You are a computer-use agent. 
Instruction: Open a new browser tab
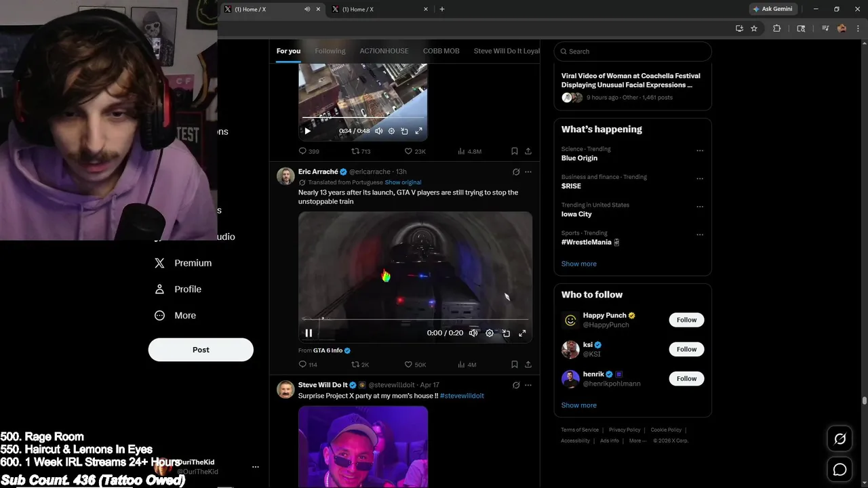(442, 9)
